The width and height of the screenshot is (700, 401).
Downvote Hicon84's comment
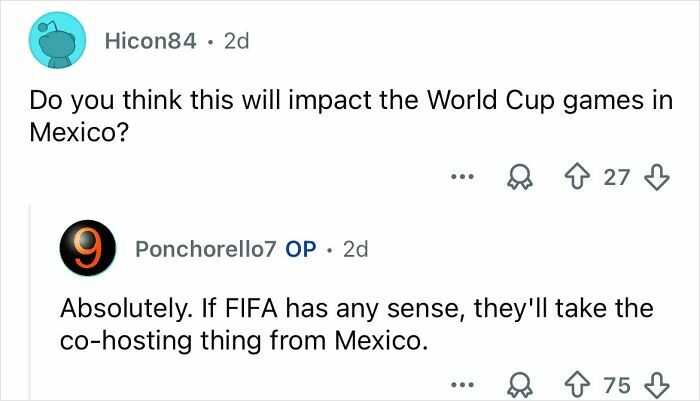click(x=656, y=178)
